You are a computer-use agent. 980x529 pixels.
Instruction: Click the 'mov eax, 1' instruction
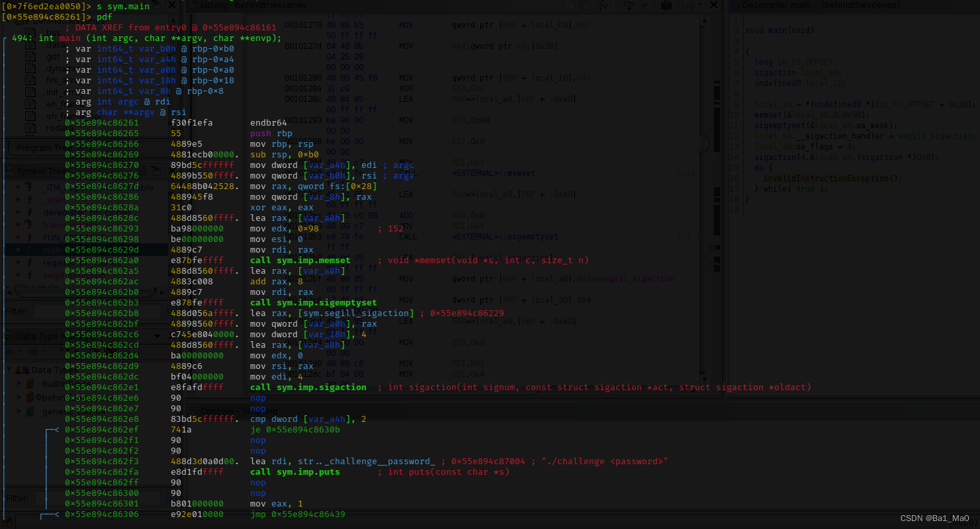point(277,503)
